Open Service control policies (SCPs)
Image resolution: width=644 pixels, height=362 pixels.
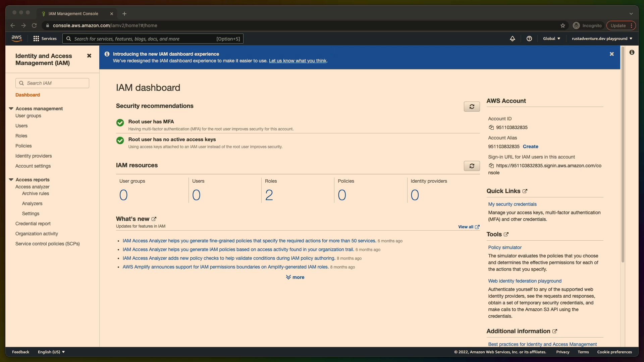(x=47, y=244)
